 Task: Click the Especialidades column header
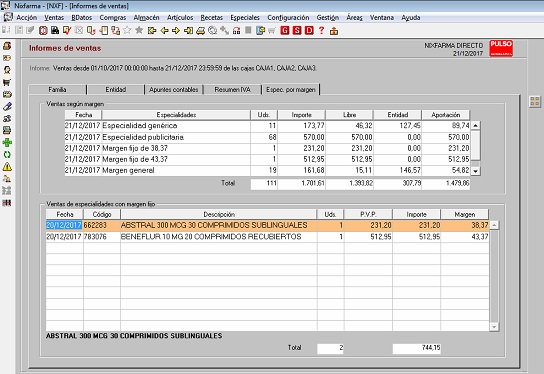[176, 115]
